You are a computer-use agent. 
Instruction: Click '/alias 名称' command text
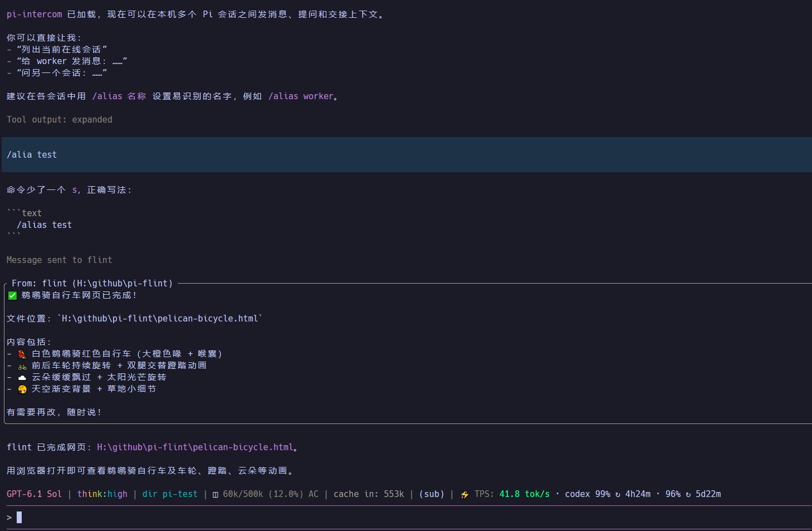tap(119, 96)
